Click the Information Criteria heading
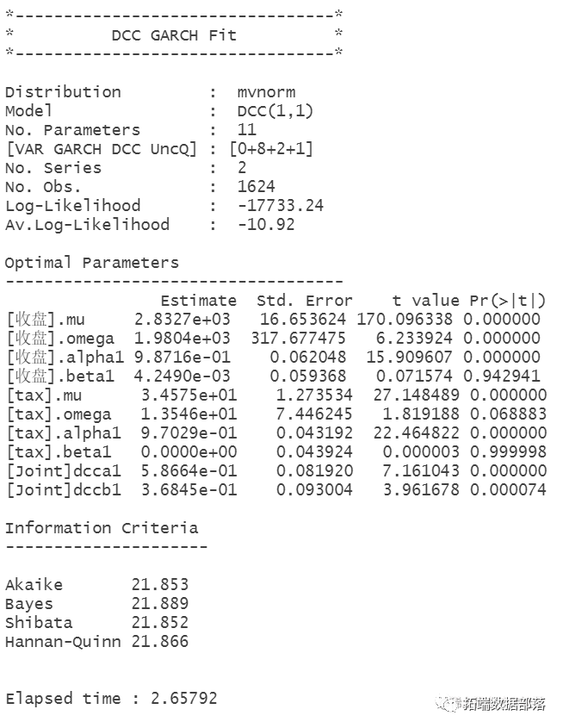The image size is (563, 728). click(x=102, y=528)
